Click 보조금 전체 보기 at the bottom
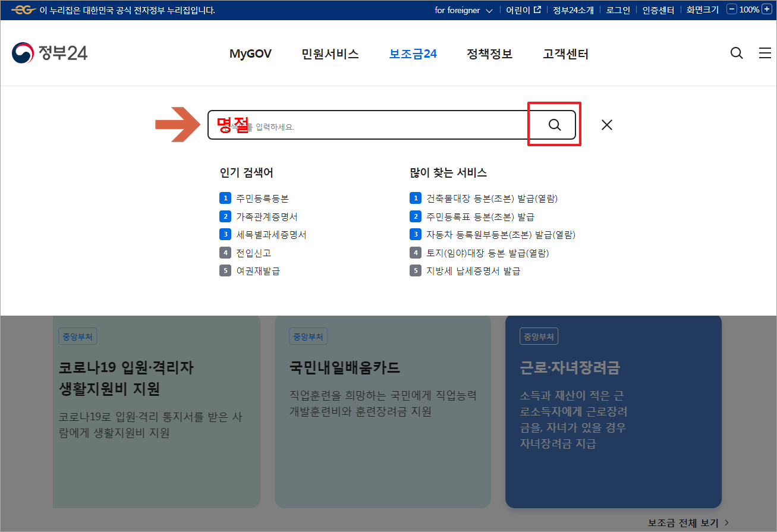777x532 pixels. pyautogui.click(x=683, y=522)
